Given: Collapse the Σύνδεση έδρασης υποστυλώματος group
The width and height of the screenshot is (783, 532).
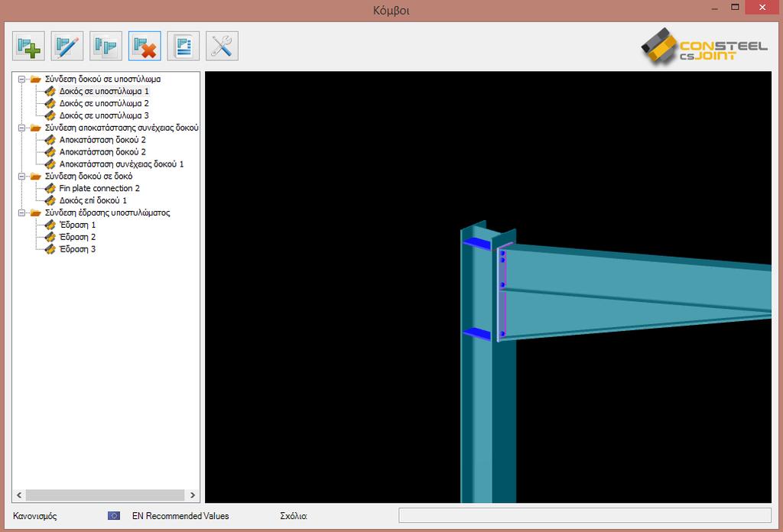Looking at the screenshot, I should [x=21, y=212].
